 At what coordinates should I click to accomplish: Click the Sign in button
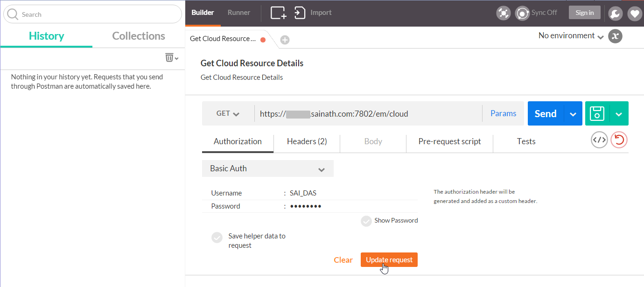[584, 13]
